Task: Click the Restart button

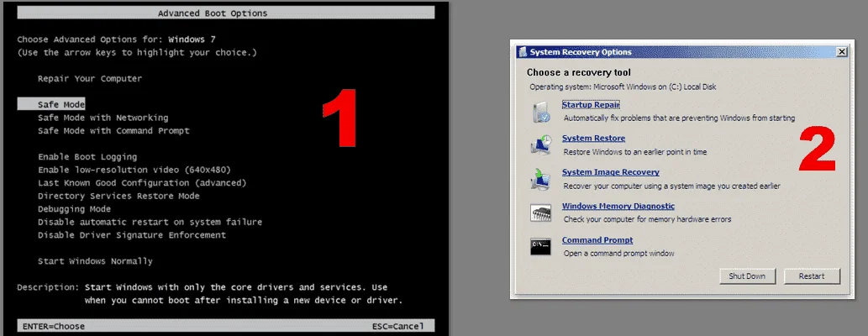Action: coord(812,276)
